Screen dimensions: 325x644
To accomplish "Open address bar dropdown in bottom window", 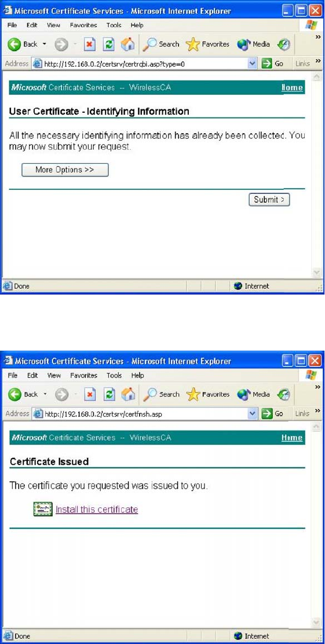I will 253,414.
